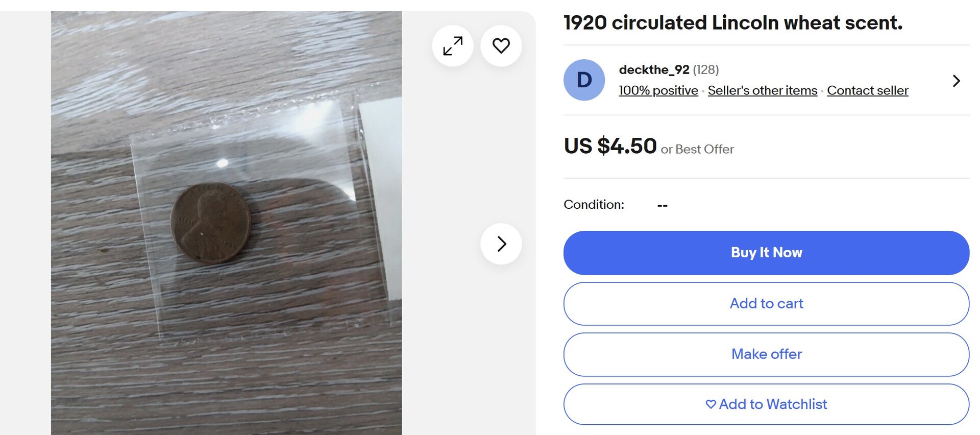
Task: Click the heart icon over the photo
Action: 501,46
